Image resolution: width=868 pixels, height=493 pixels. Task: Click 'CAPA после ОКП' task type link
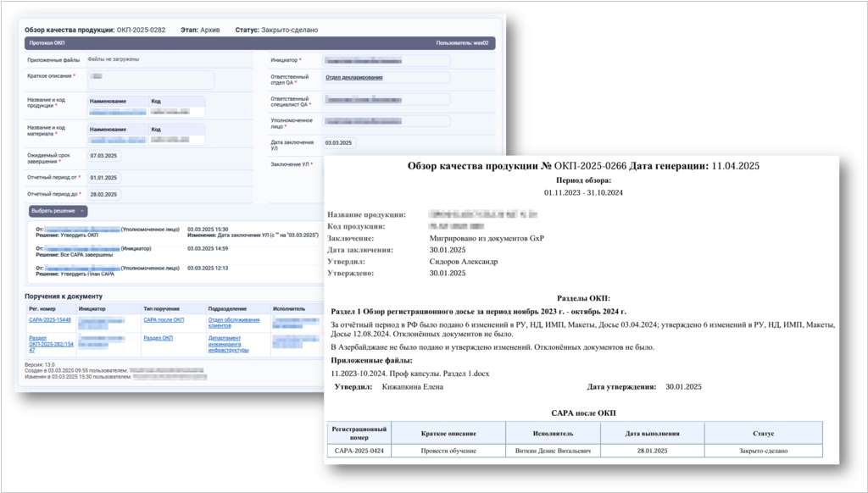(164, 320)
